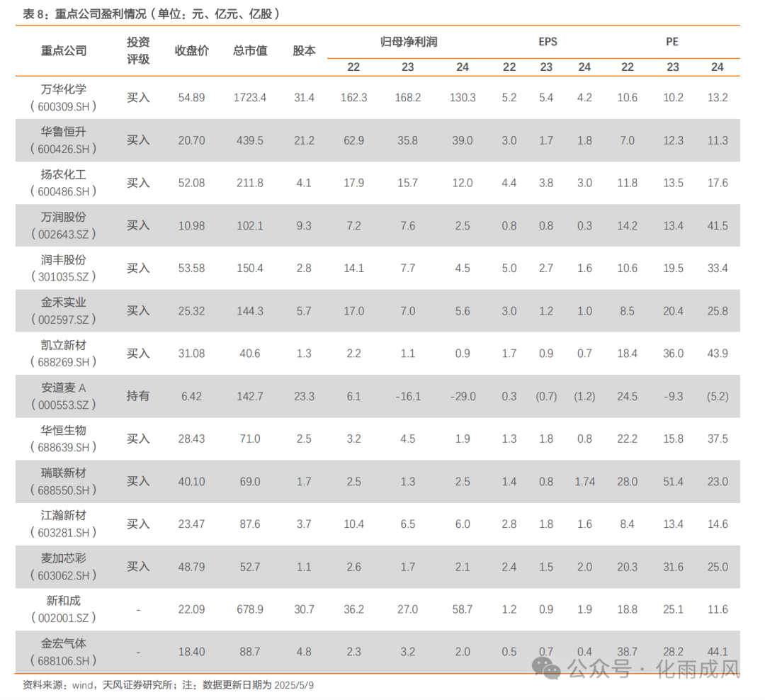Select closing price 23.47
The image size is (765, 700).
tap(191, 524)
